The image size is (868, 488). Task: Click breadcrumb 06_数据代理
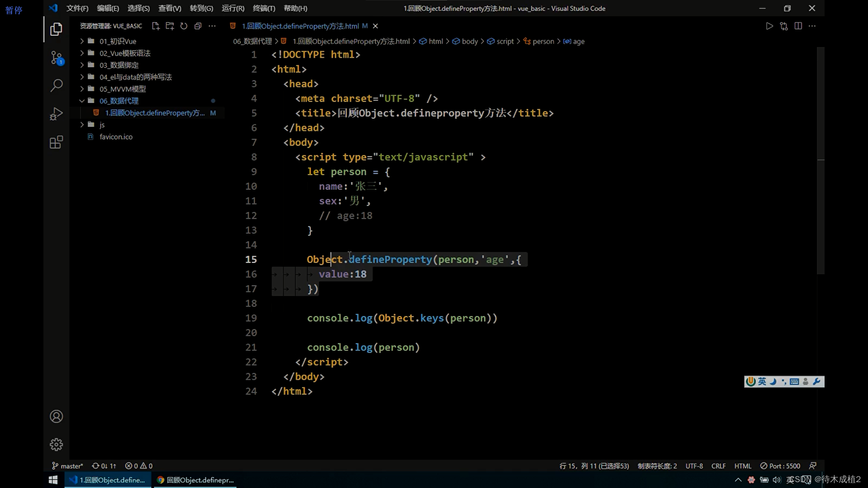pyautogui.click(x=253, y=41)
